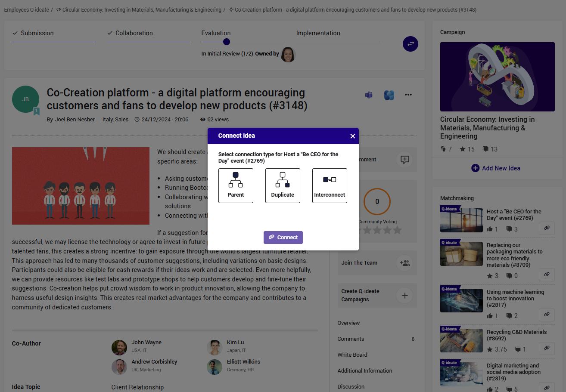
Task: Click the Employees Q-ideate breadcrumb
Action: (26, 9)
